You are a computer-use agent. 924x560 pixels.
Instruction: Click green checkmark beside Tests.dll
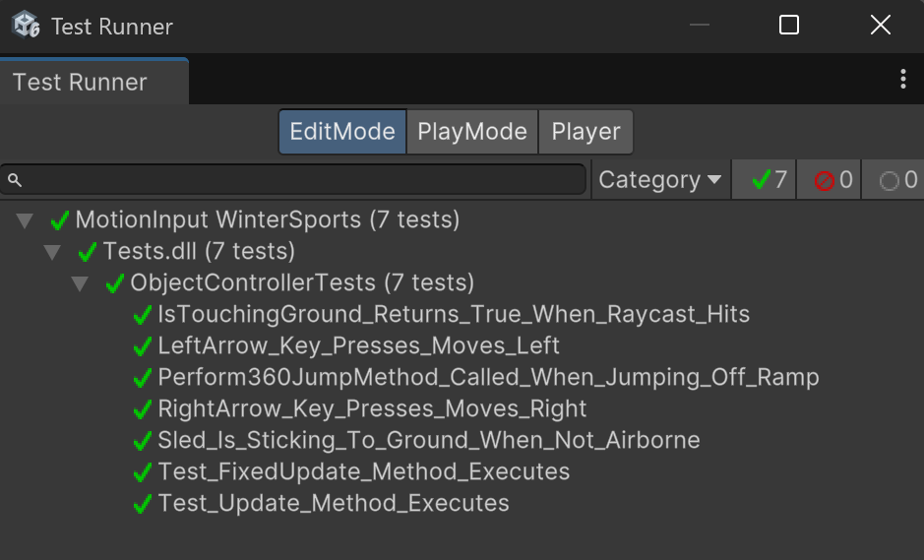pyautogui.click(x=88, y=252)
